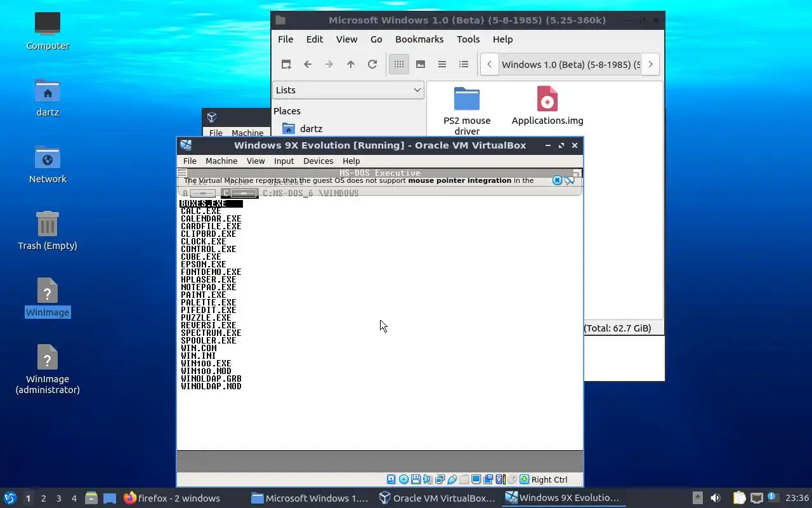Select CLOCK.EXE in the file list
The image size is (812, 508).
pos(204,241)
